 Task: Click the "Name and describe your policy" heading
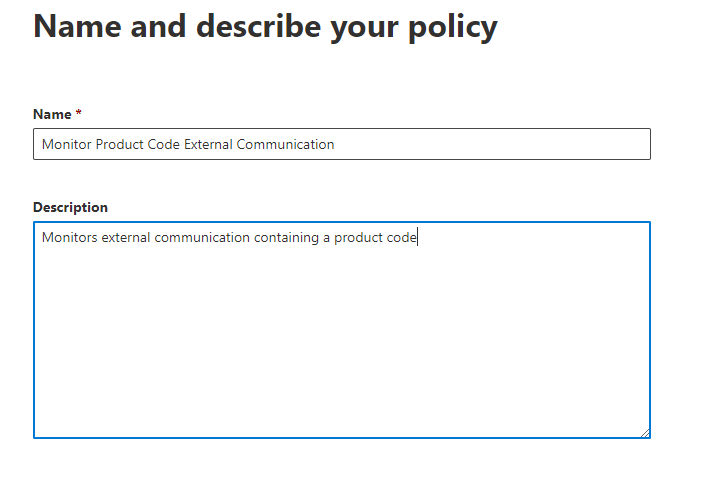pyautogui.click(x=265, y=27)
